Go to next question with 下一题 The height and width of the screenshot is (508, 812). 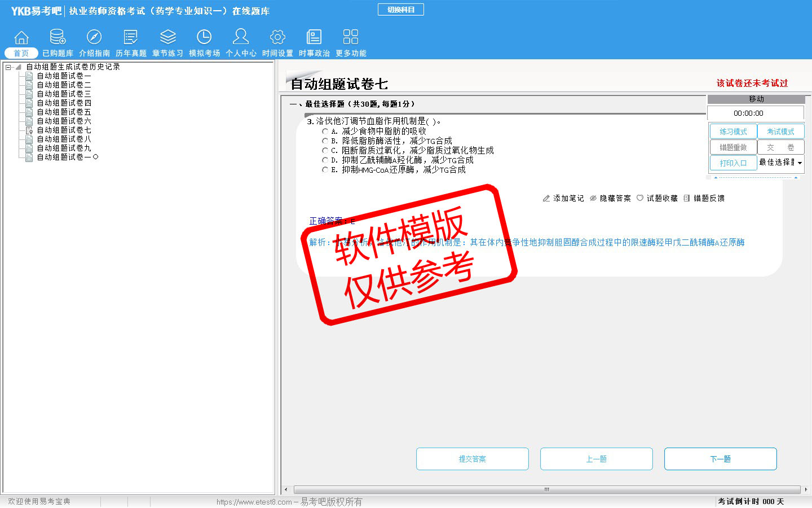coord(720,459)
